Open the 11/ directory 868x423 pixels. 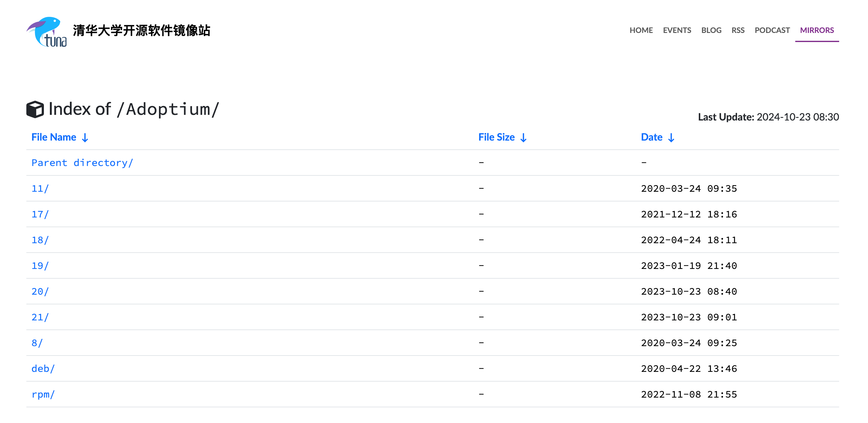40,189
